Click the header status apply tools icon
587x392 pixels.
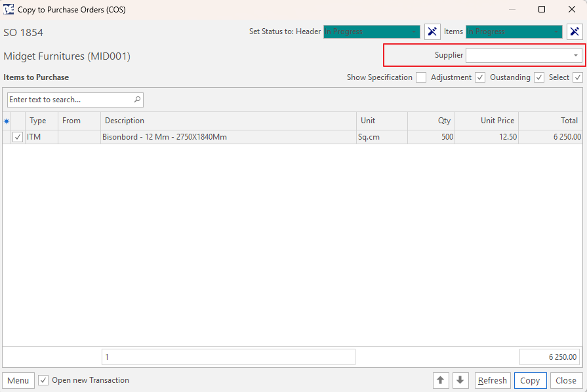[432, 32]
